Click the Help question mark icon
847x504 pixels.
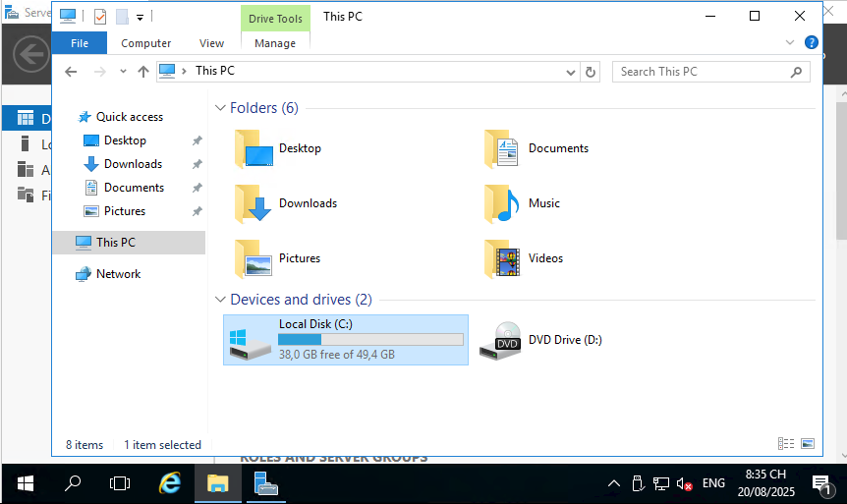click(811, 42)
